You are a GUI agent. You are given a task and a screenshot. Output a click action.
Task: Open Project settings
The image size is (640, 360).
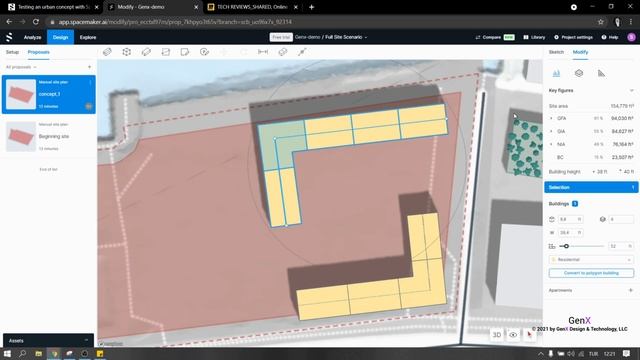point(573,37)
